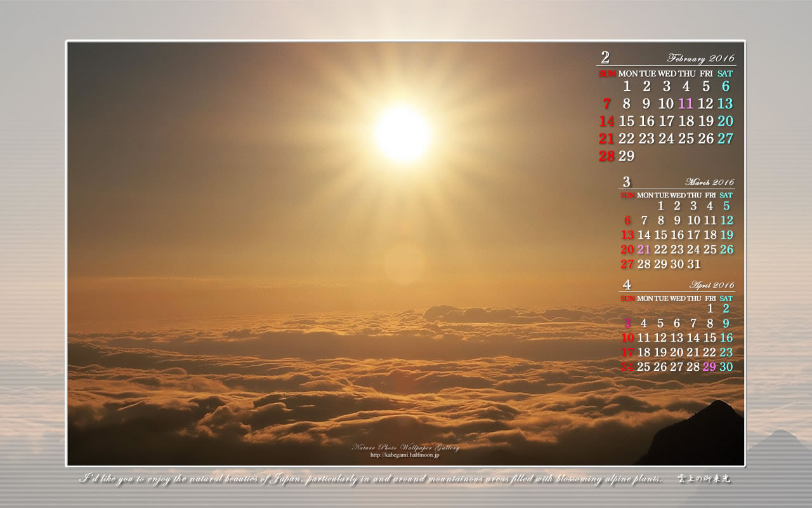
Task: Click Sunday April 10
Action: point(627,338)
